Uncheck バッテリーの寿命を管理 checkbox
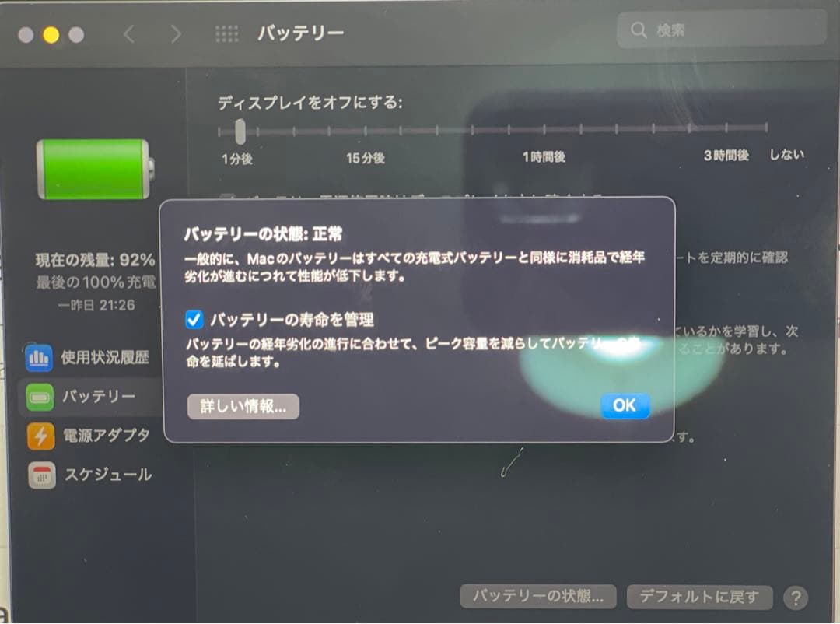 point(194,320)
